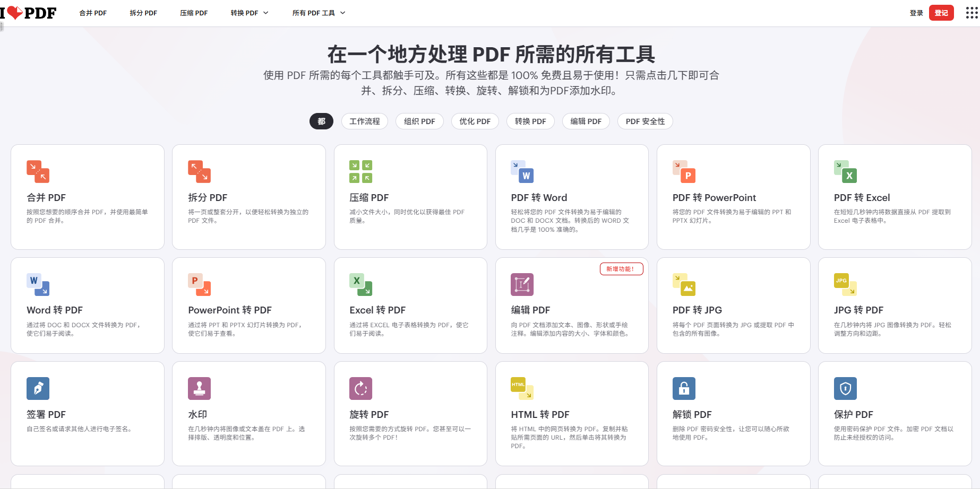Open the 水印 card title
Image resolution: width=980 pixels, height=489 pixels.
(x=197, y=415)
